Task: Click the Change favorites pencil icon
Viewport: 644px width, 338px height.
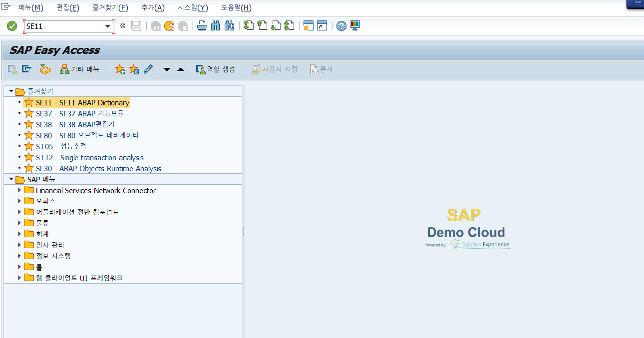Action: point(148,69)
